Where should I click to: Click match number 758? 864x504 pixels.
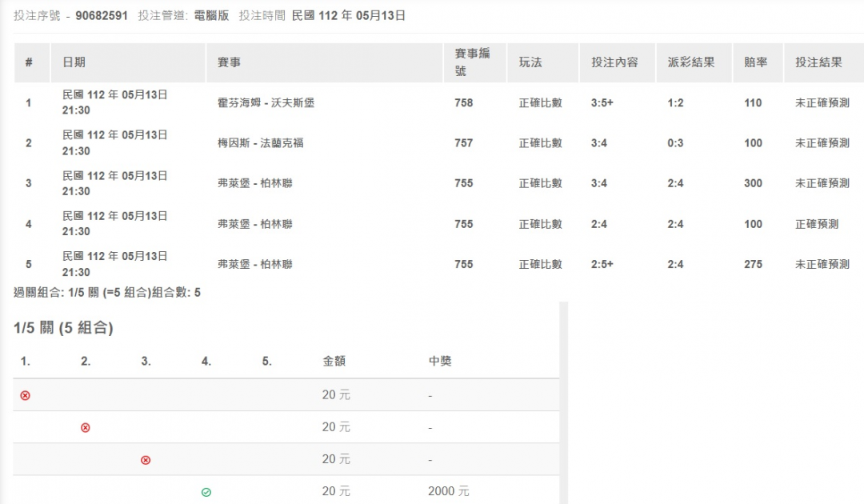tap(464, 103)
